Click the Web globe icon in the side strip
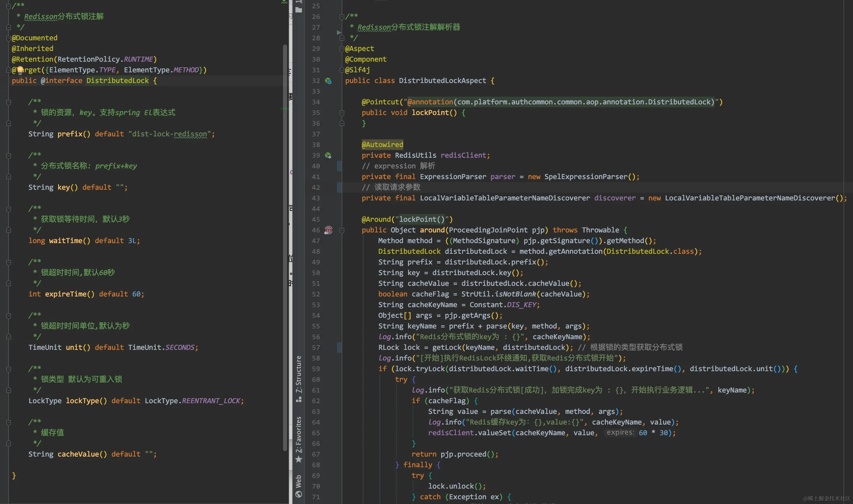Viewport: 853px width, 504px height. [299, 494]
